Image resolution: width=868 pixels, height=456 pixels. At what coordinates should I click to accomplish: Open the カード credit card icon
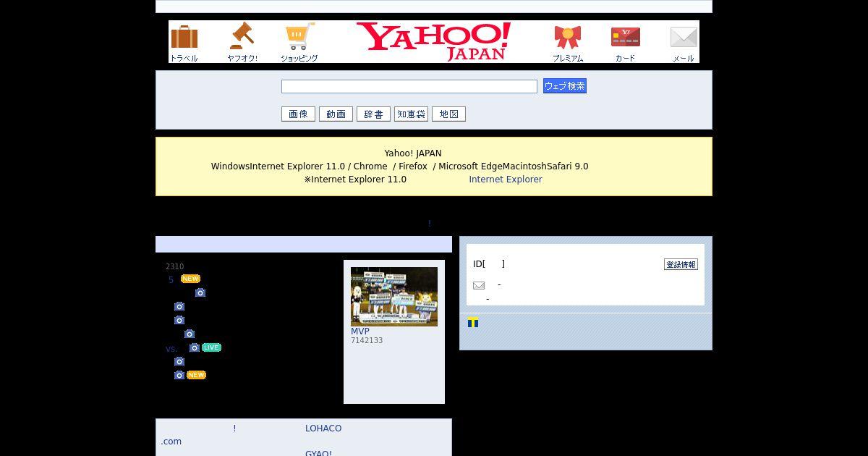click(626, 43)
